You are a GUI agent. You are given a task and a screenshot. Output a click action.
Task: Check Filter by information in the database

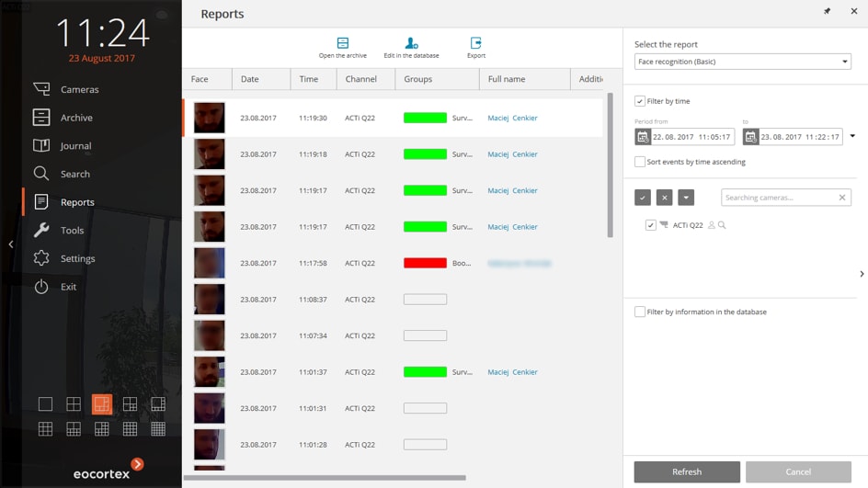click(x=640, y=312)
